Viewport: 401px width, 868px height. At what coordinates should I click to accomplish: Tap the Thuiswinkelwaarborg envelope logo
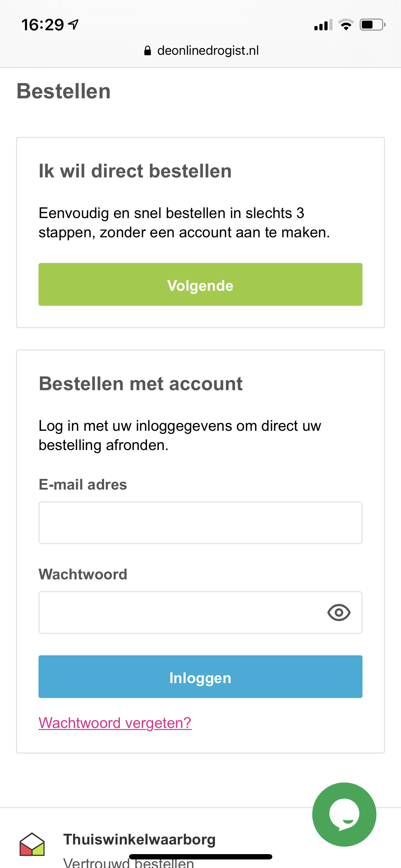click(x=32, y=844)
